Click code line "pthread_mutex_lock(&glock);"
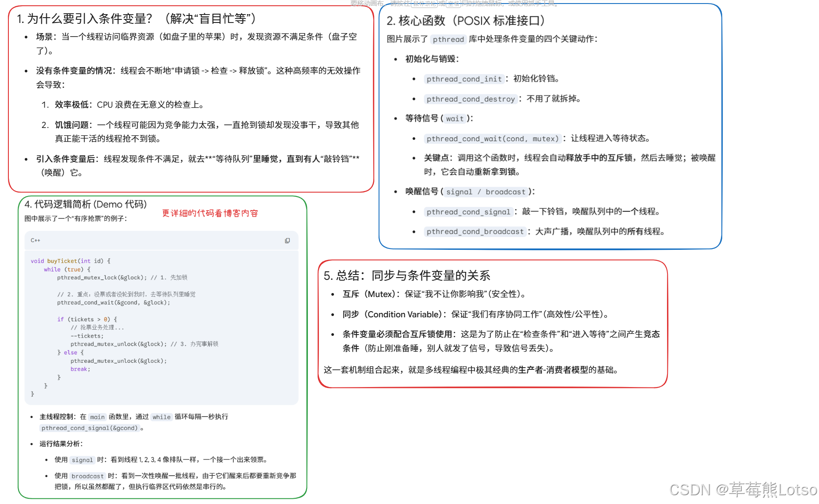The height and width of the screenshot is (504, 819). click(x=102, y=278)
